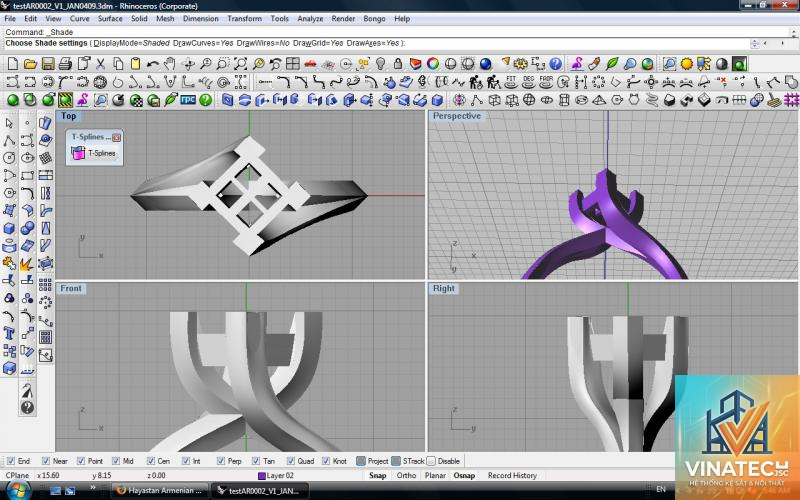Toggle the Mid osnap checkbox
The width and height of the screenshot is (800, 500).
(x=116, y=461)
